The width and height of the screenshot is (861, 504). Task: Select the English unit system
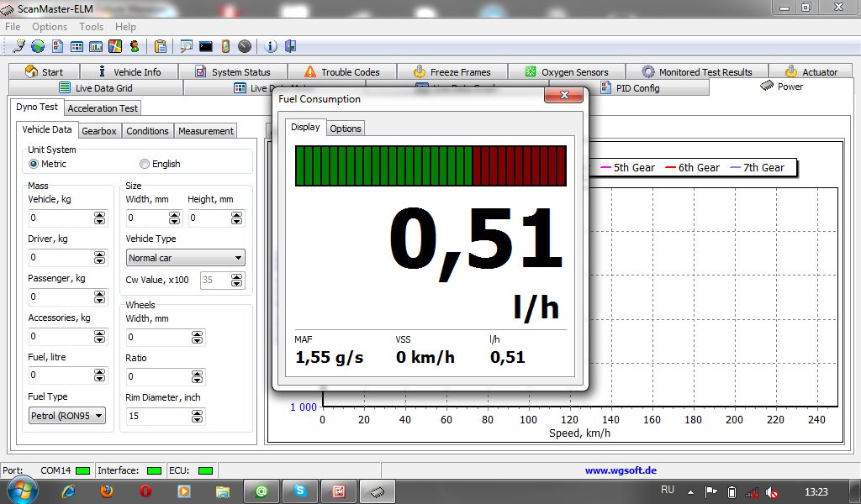tap(145, 164)
